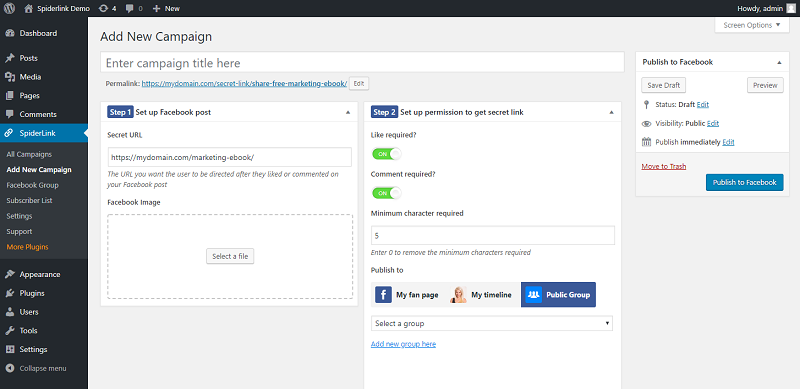
Task: Collapse the Step 2 panel arrow
Action: coord(611,112)
